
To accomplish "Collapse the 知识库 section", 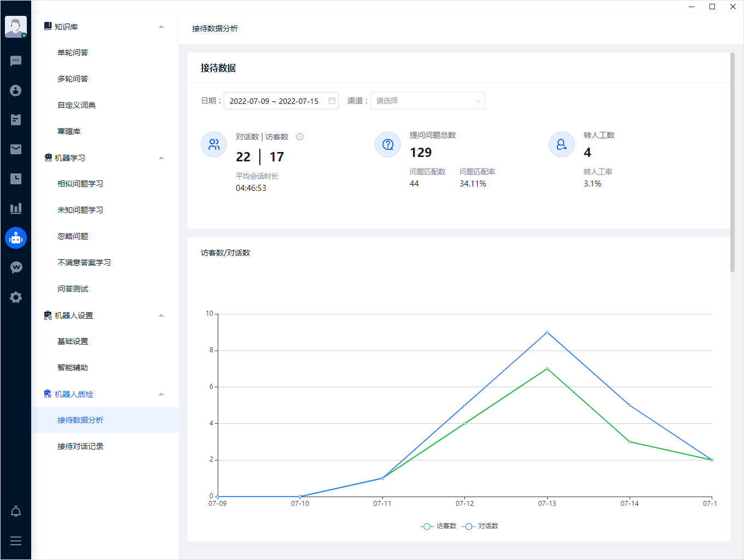I will tap(161, 26).
